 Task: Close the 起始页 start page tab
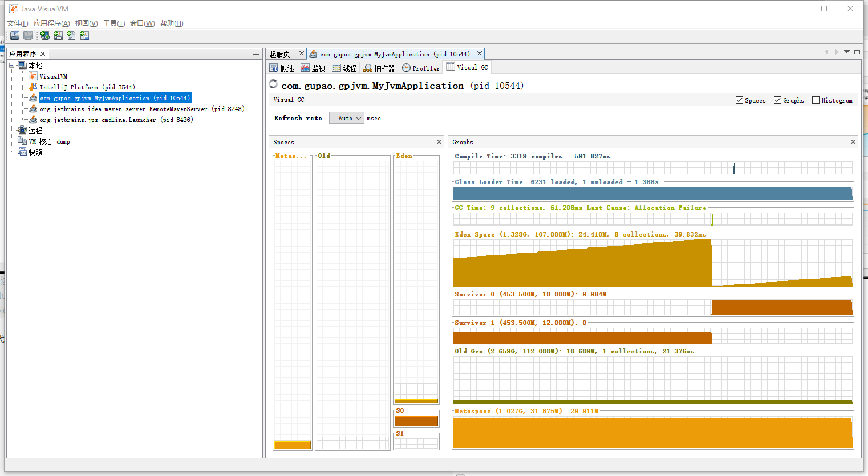click(x=302, y=54)
